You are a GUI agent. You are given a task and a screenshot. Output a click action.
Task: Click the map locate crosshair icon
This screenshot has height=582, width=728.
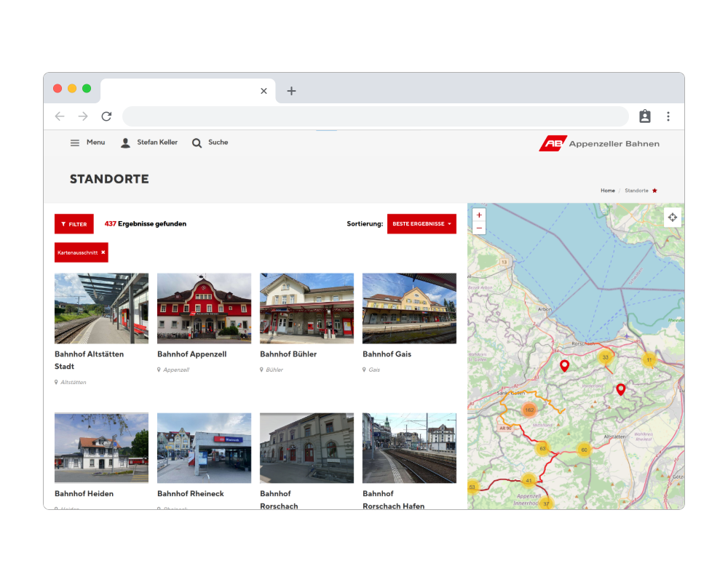pyautogui.click(x=673, y=218)
